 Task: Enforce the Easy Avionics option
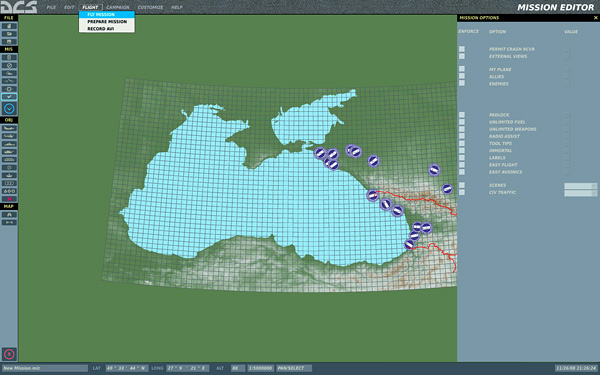(462, 172)
